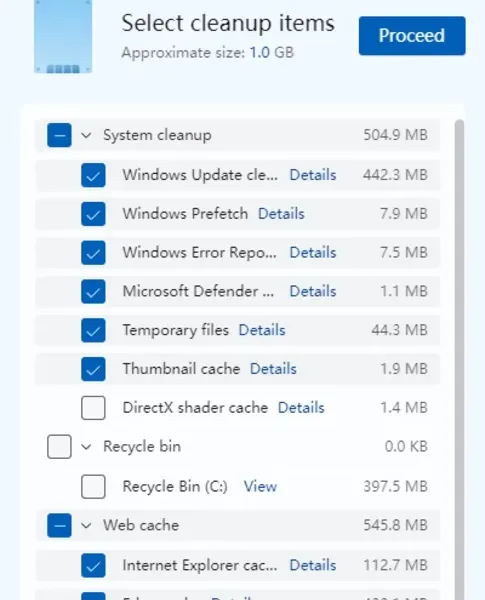Open Details for Windows Error Reporting
This screenshot has height=600, width=485.
pyautogui.click(x=313, y=253)
